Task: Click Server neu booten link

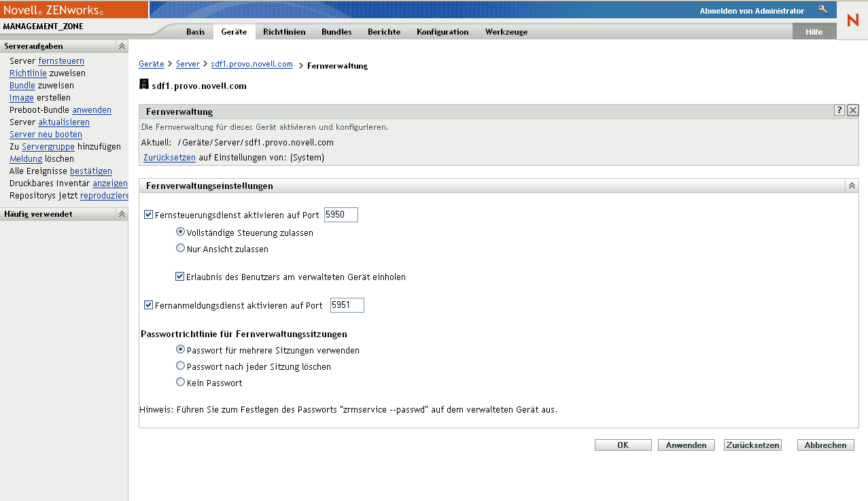Action: tap(46, 135)
